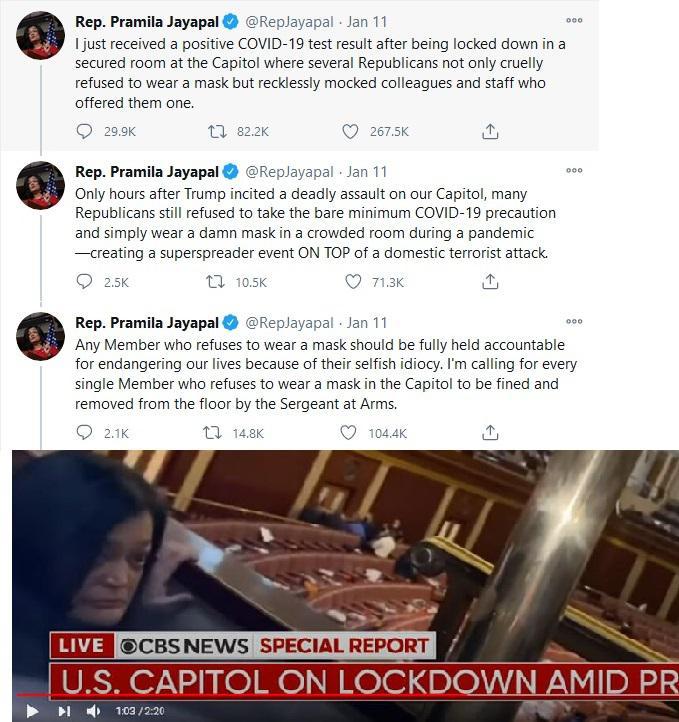Open the Jan 11 timestamp on the second tweet
This screenshot has width=679, height=722.
point(367,172)
